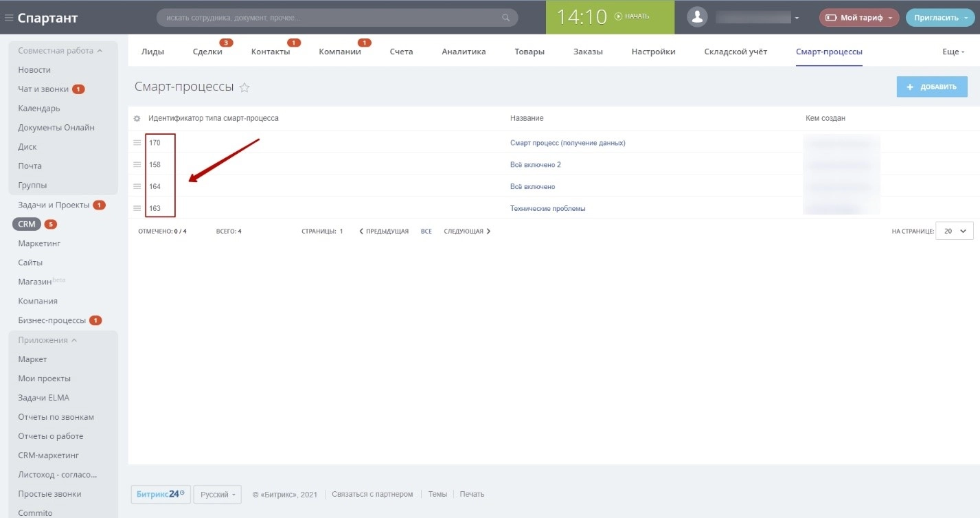Click the Добавить button
This screenshot has width=980, height=518.
pyautogui.click(x=931, y=87)
